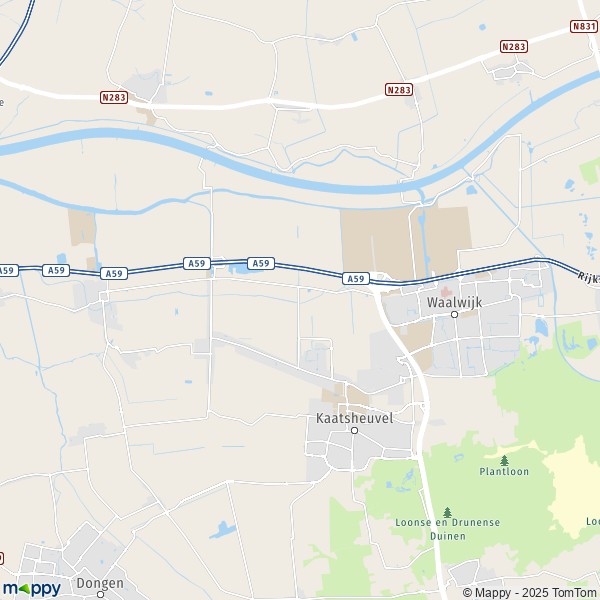Click the Dongen town marker dot
Screen dimensions: 600x600
pyautogui.click(x=100, y=594)
